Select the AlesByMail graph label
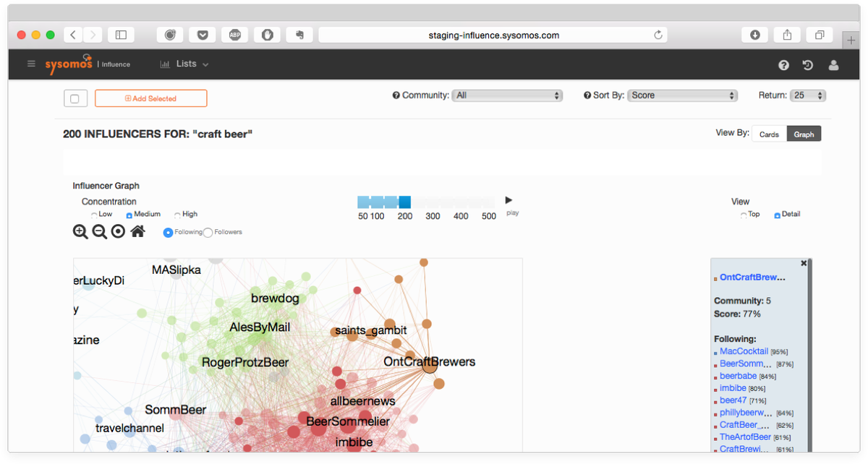This screenshot has width=868, height=464. pos(260,327)
